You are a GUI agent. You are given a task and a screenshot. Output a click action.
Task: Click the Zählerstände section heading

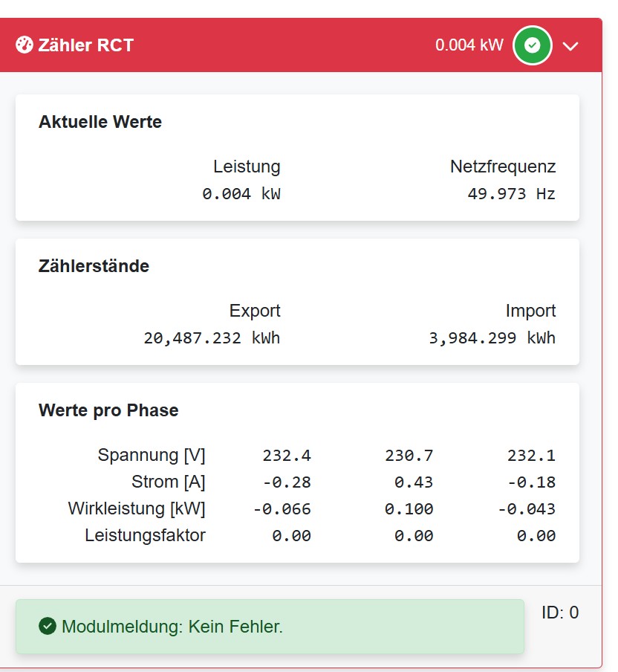tap(94, 266)
